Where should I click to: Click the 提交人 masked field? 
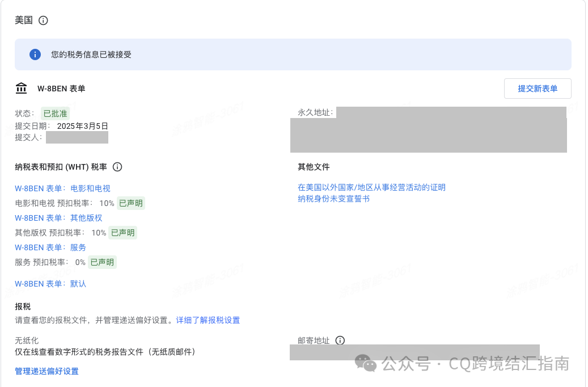[x=77, y=136]
